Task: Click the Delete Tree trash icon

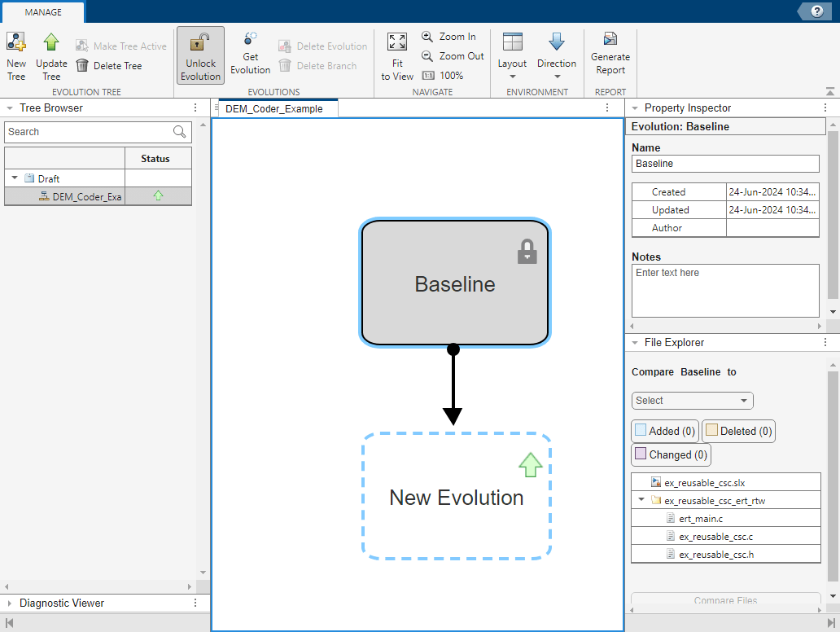Action: 82,66
